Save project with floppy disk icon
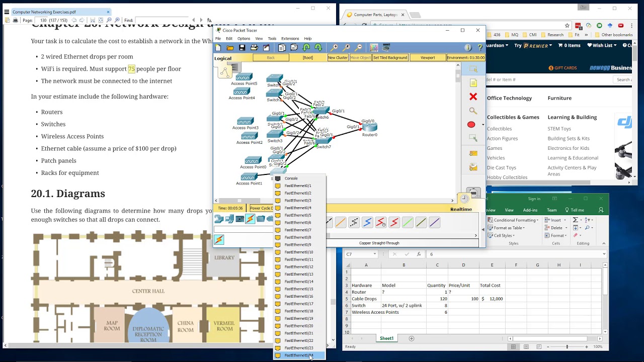Screen dimensions: 644x362 click(242, 48)
